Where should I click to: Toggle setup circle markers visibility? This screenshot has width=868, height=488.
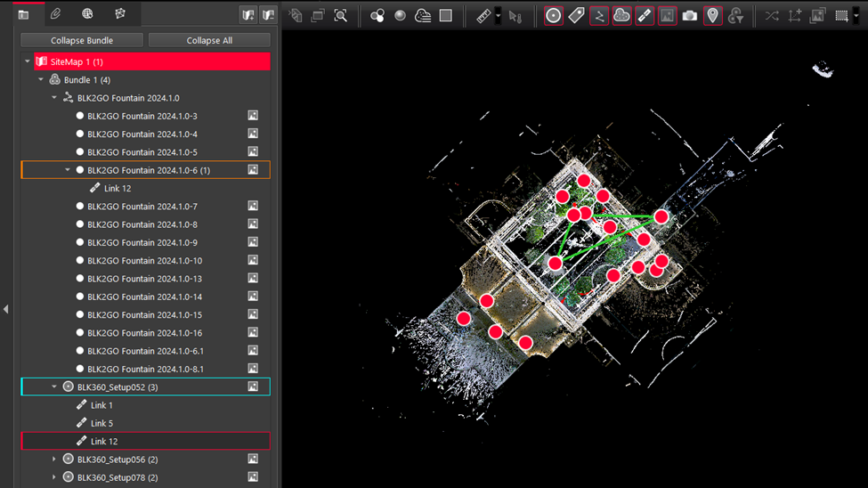554,15
